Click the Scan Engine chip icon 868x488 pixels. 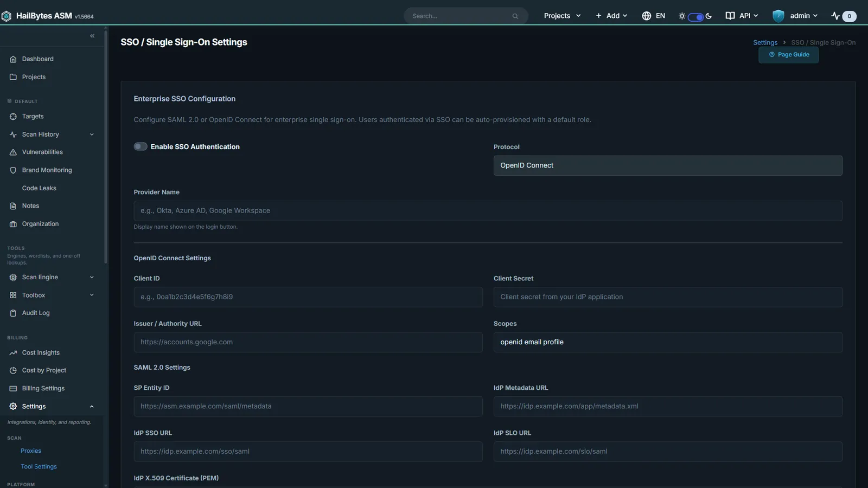tap(13, 277)
